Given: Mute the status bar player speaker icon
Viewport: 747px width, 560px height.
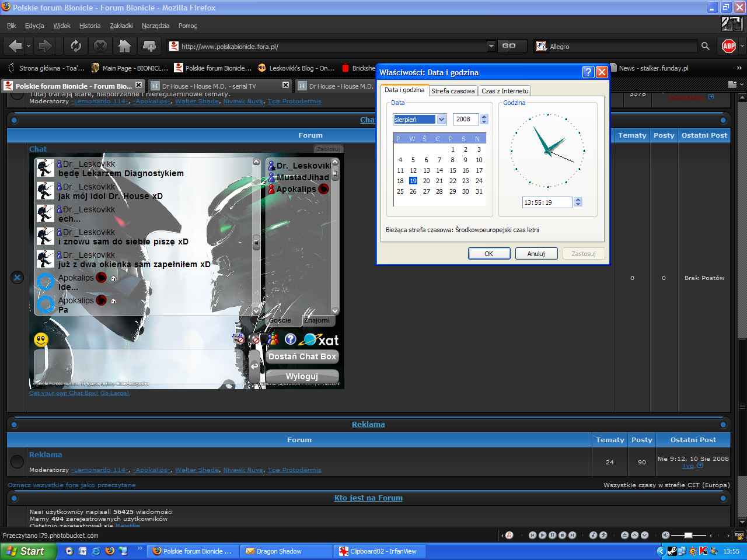Looking at the screenshot, I should (x=665, y=535).
